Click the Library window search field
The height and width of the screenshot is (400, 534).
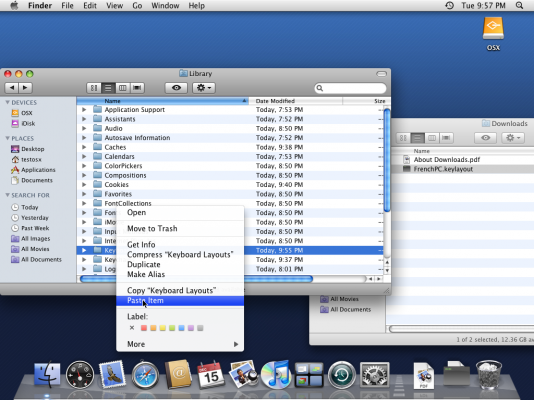coord(350,88)
